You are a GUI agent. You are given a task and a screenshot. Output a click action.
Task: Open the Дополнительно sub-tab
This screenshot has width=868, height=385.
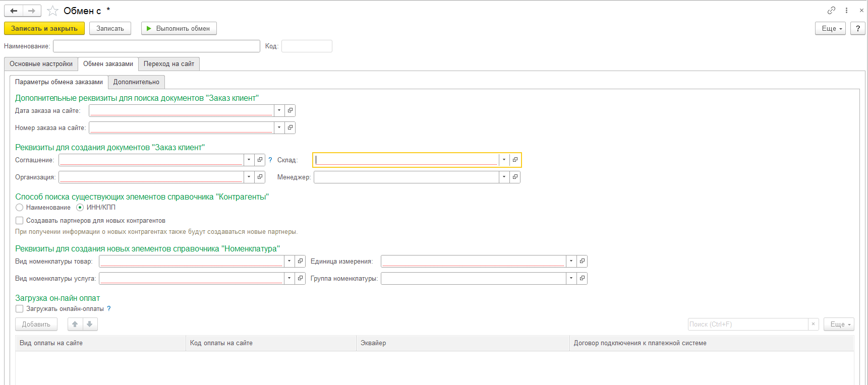tap(136, 82)
